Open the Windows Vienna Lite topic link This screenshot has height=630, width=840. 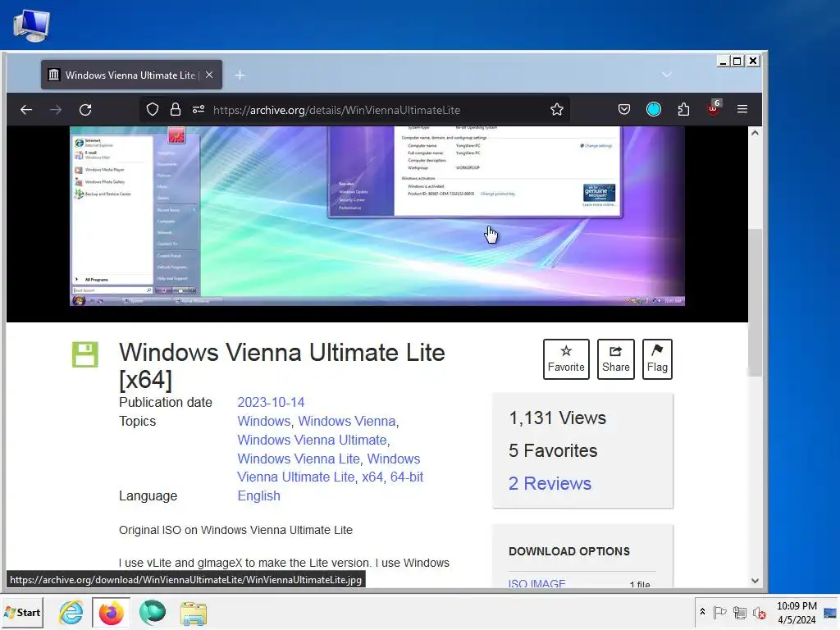[299, 459]
